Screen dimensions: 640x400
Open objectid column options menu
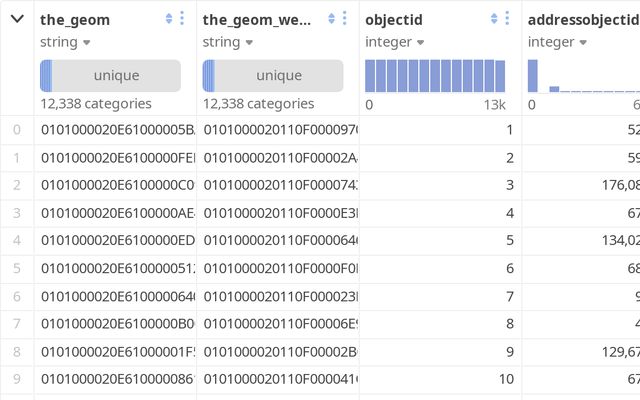point(507,18)
